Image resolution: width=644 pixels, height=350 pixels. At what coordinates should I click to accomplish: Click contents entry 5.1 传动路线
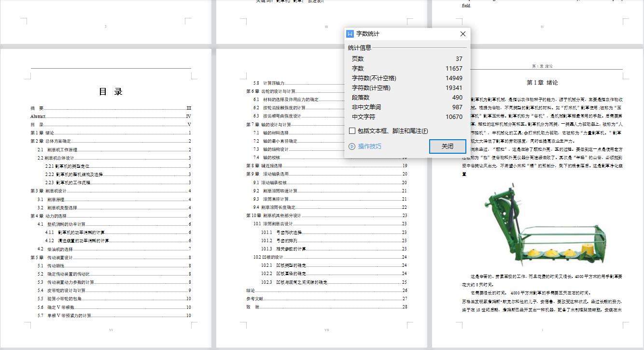click(x=114, y=265)
